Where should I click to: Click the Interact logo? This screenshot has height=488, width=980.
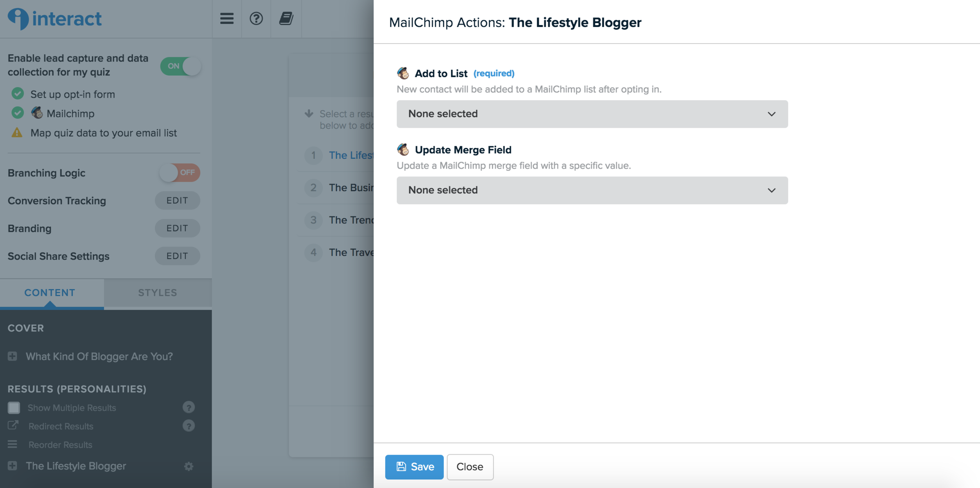[55, 18]
